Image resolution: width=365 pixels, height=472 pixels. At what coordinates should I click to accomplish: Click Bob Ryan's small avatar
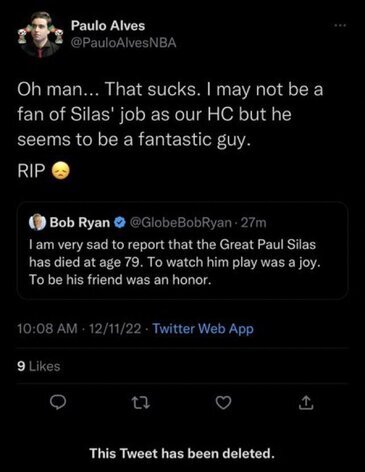coord(37,222)
